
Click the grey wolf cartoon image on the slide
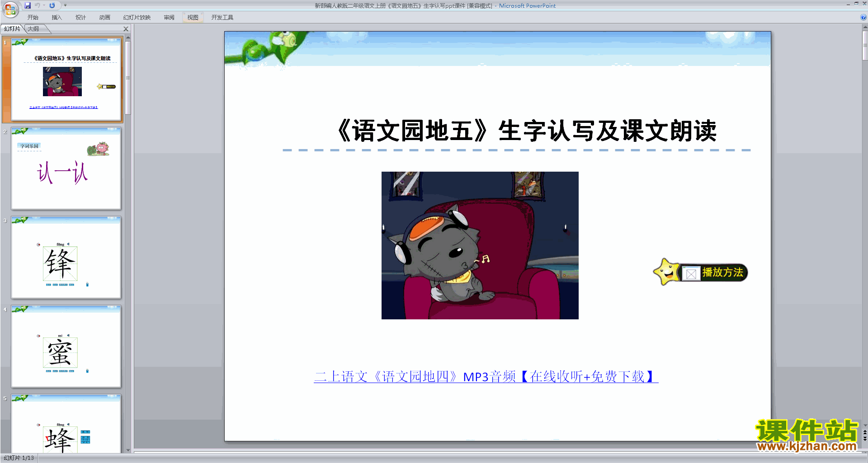(x=480, y=245)
